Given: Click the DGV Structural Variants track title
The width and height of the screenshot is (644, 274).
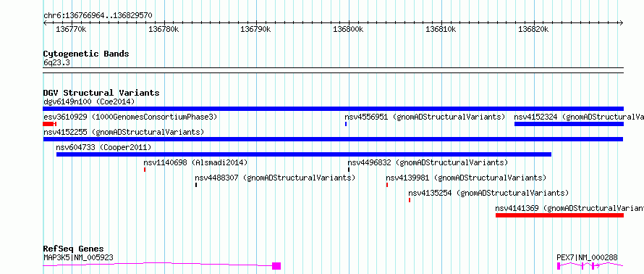Looking at the screenshot, I should [x=101, y=93].
